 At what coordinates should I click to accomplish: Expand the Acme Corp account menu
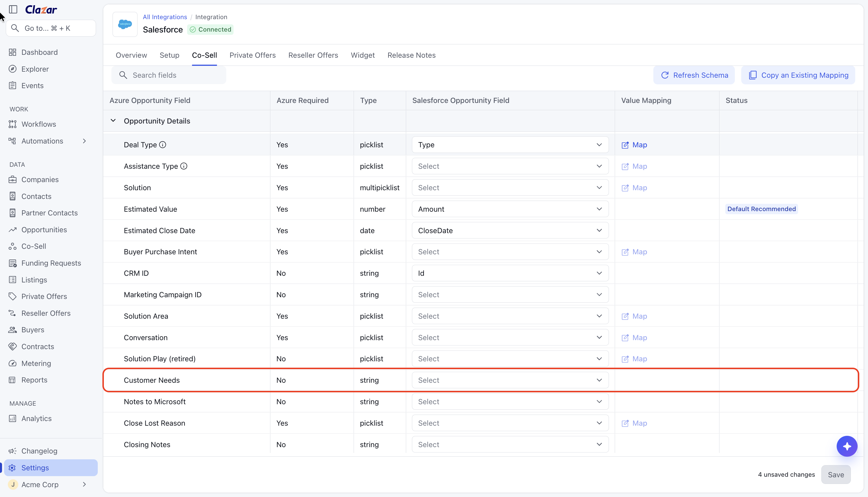coord(84,484)
